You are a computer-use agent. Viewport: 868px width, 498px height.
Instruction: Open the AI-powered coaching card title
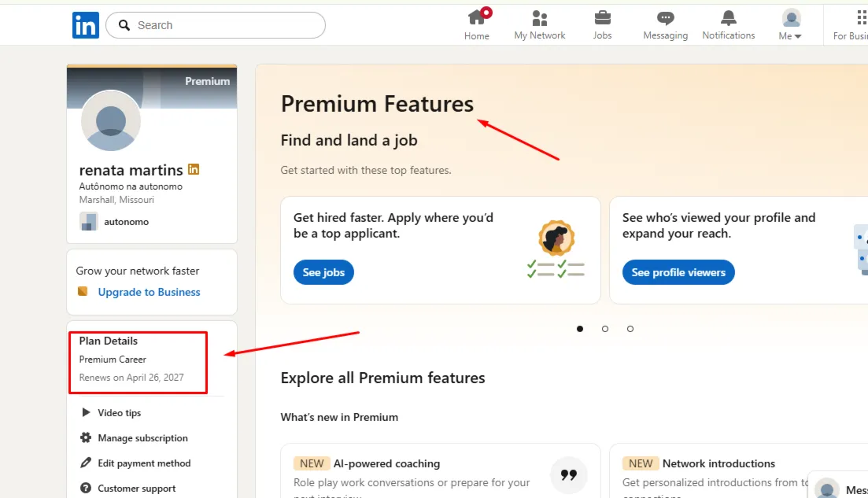(386, 463)
